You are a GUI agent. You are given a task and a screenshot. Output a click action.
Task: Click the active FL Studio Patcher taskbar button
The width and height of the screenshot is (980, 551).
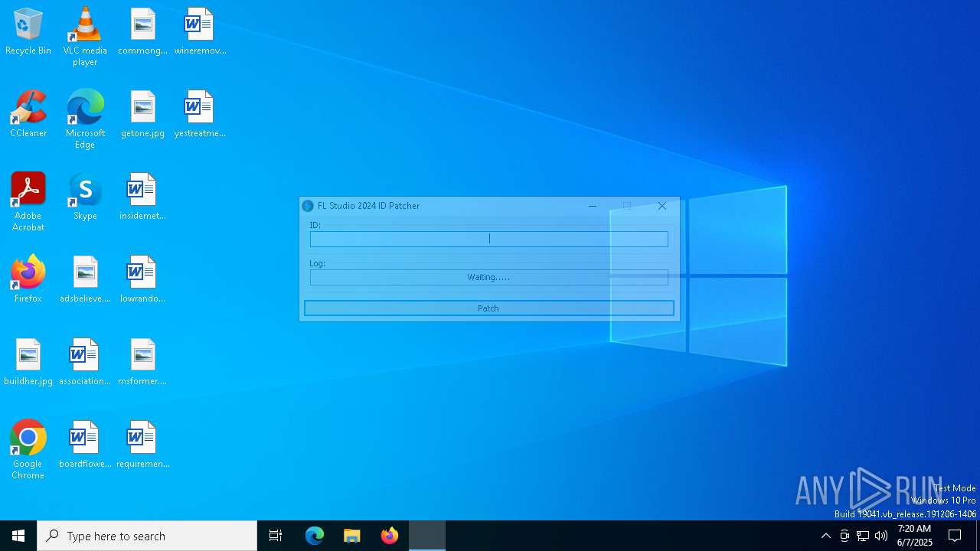[x=427, y=536]
